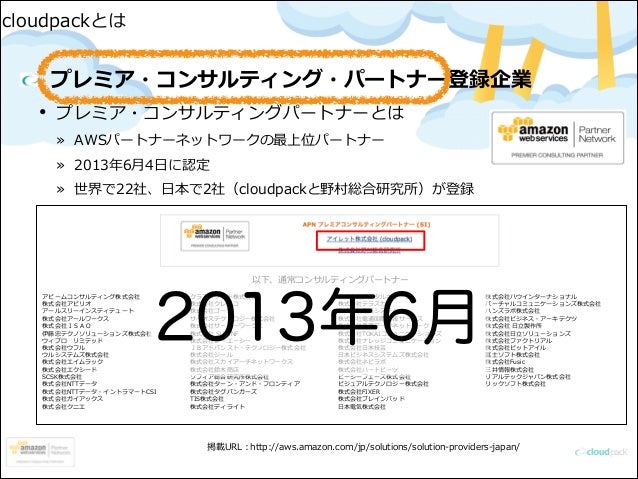Click the '2013年6月4日に認定' line
638x479 pixels.
pyautogui.click(x=142, y=165)
